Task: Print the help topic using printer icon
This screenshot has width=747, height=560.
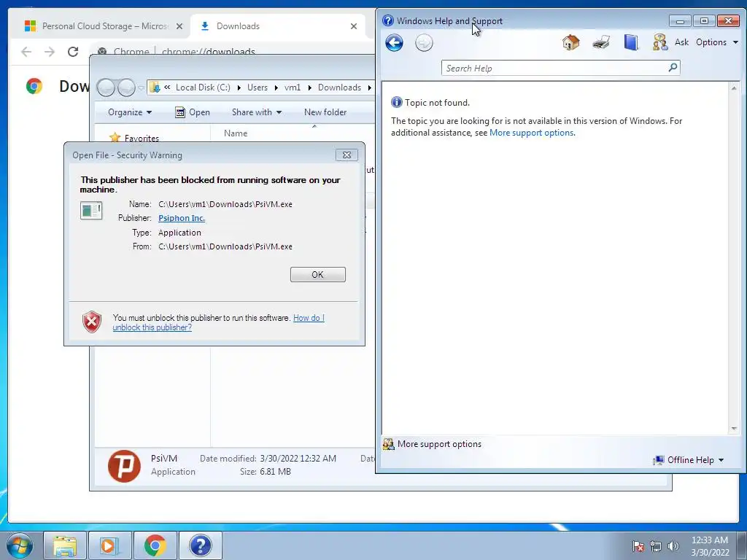Action: point(601,42)
